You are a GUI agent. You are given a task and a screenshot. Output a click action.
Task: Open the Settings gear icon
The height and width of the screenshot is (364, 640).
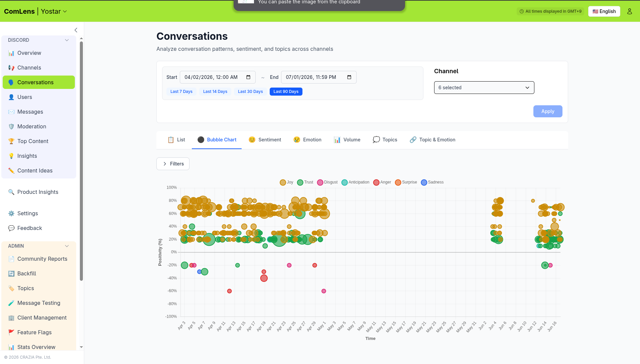coord(11,213)
